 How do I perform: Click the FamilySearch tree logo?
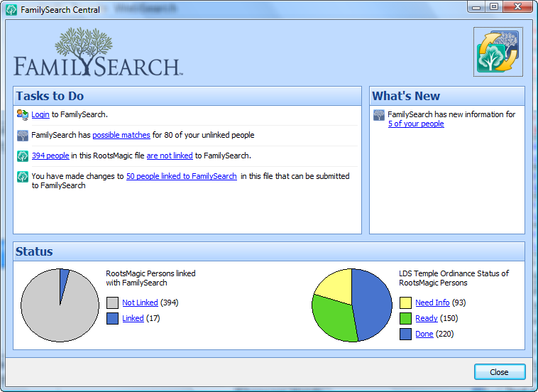pyautogui.click(x=98, y=52)
